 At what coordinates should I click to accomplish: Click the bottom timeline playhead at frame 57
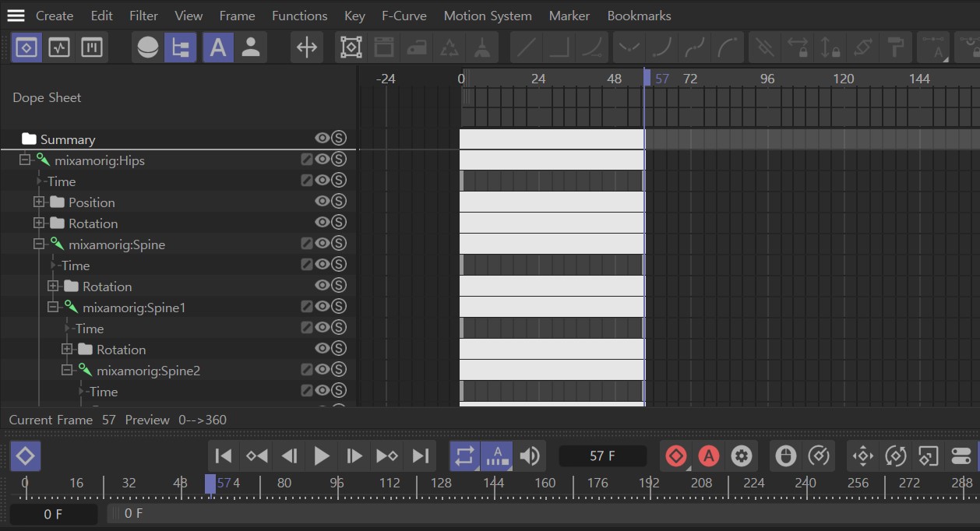pos(210,484)
